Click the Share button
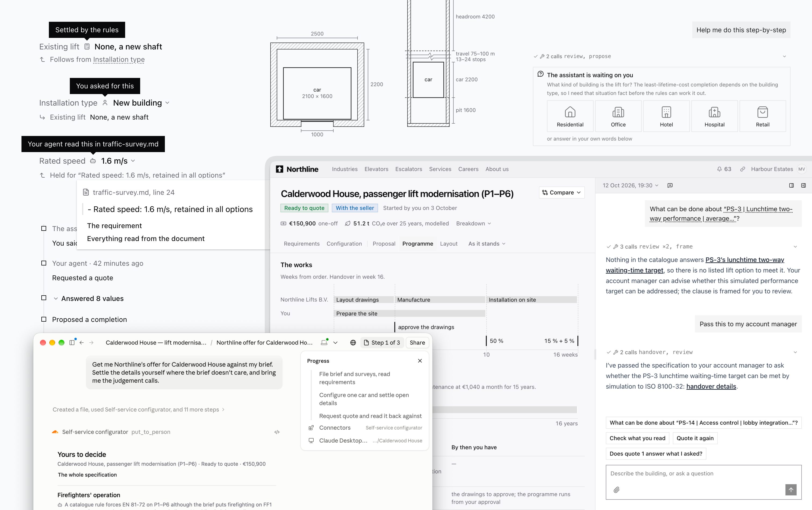The height and width of the screenshot is (510, 812). click(417, 342)
